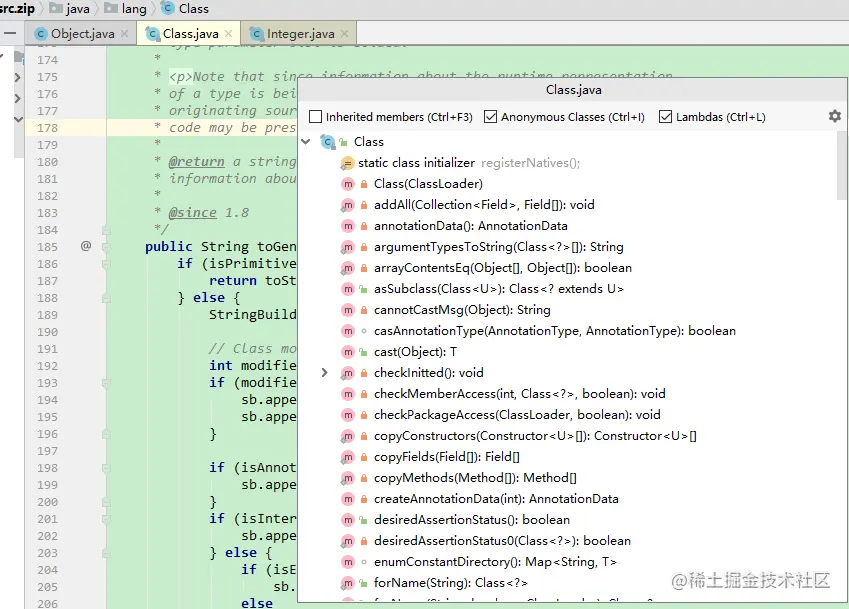Click method icon next to copyFields
The height and width of the screenshot is (609, 849).
pos(348,457)
